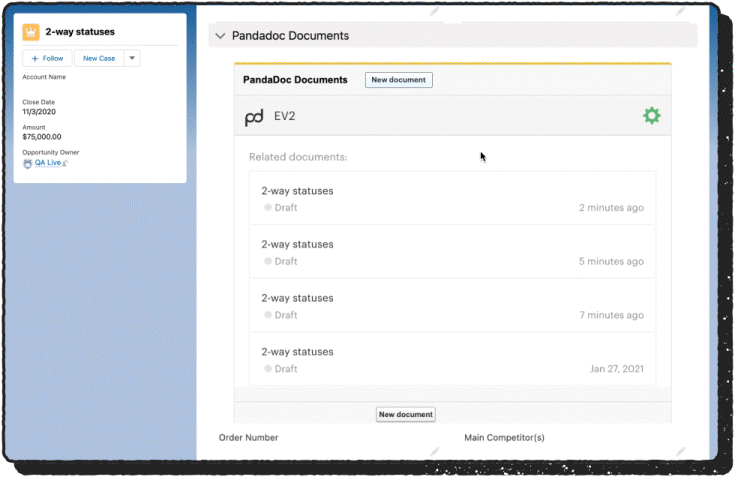Open document from 7 minutes ago

click(x=452, y=306)
